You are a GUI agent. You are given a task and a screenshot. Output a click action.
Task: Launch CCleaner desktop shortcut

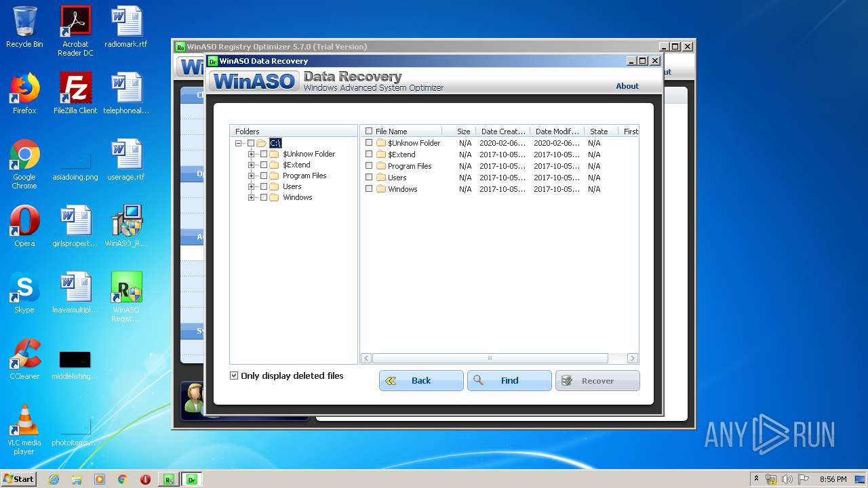click(x=24, y=359)
